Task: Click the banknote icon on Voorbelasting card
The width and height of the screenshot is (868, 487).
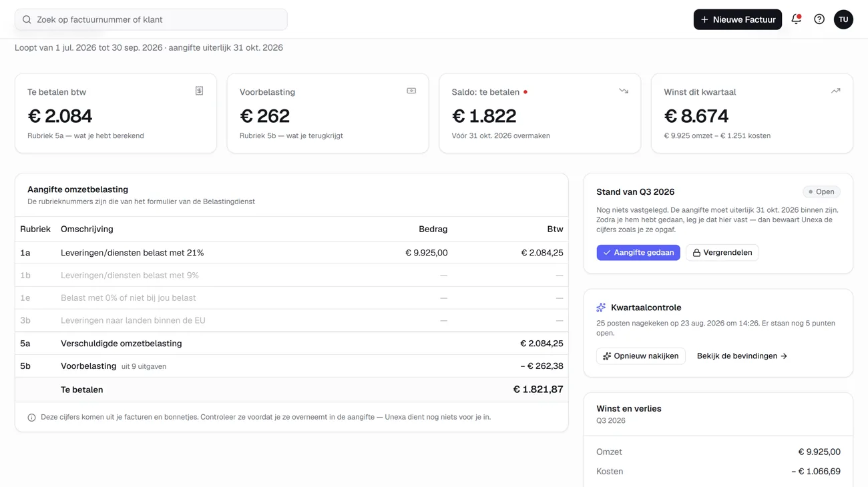Action: (x=411, y=91)
